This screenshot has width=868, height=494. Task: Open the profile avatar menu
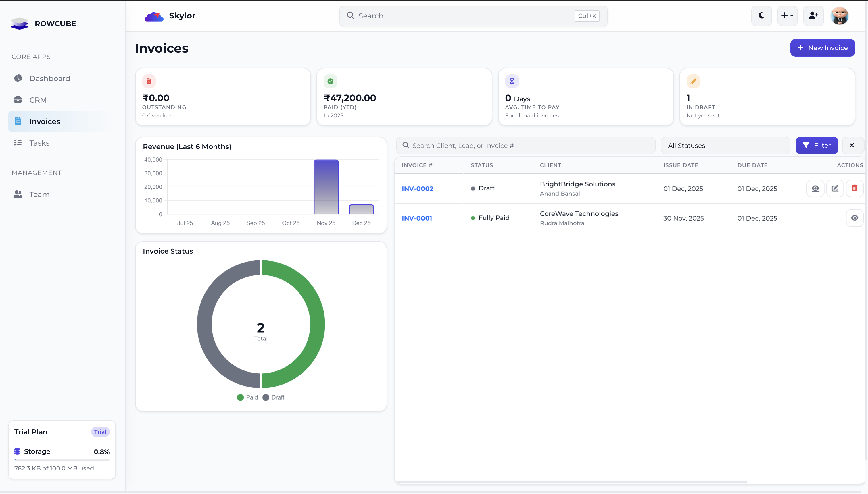(840, 16)
